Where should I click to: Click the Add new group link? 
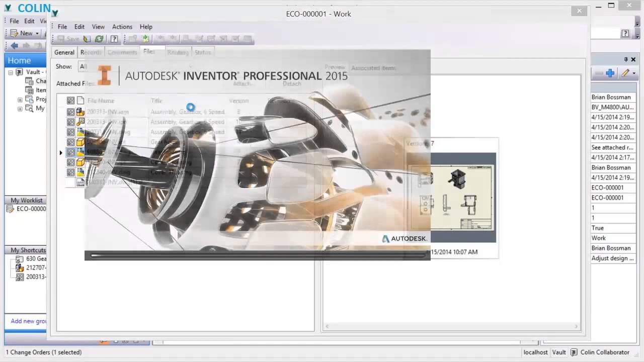pos(29,321)
